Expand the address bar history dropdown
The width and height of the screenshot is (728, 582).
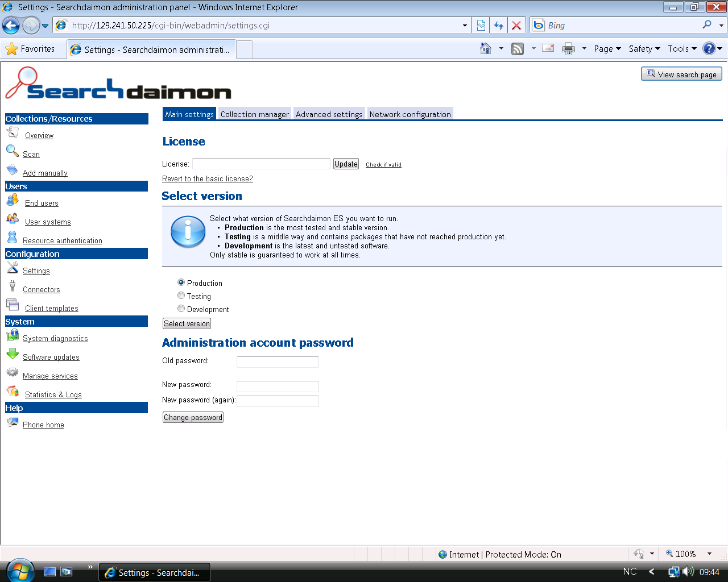pyautogui.click(x=465, y=26)
